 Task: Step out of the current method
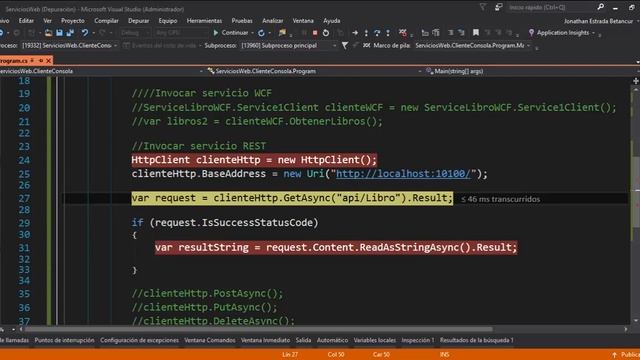(x=388, y=33)
